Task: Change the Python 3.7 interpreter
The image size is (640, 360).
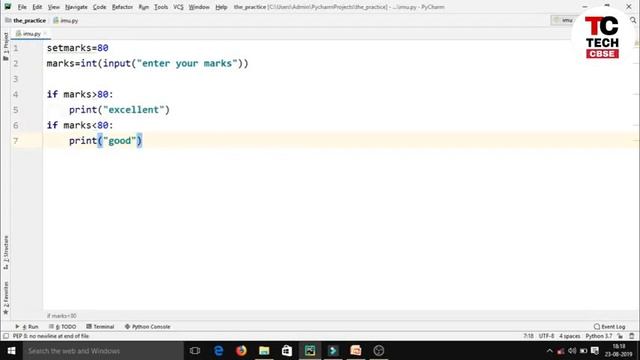Action: tap(599, 336)
